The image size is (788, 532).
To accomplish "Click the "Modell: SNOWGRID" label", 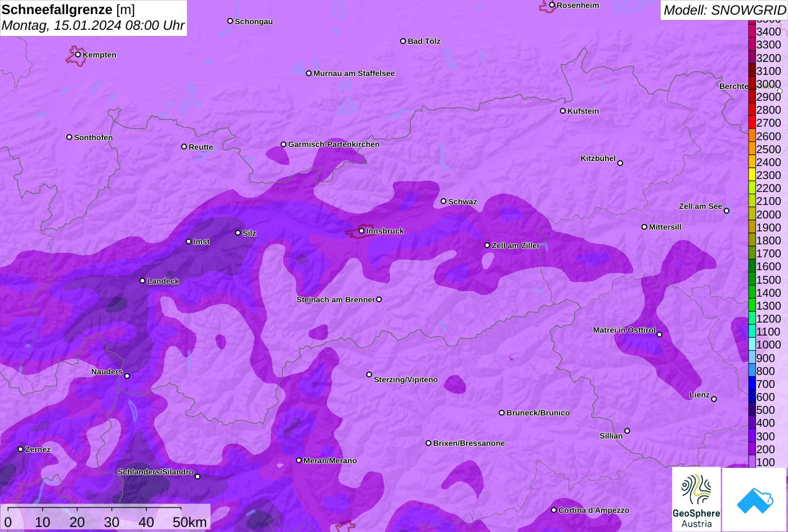I will click(x=724, y=10).
